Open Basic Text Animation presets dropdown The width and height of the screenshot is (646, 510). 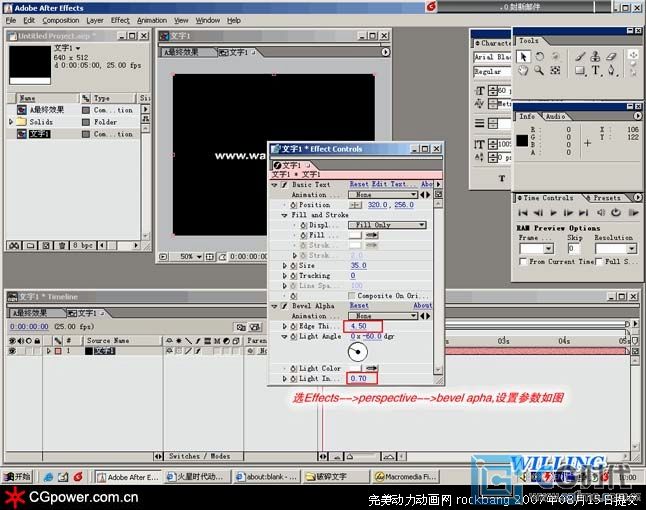coord(383,194)
